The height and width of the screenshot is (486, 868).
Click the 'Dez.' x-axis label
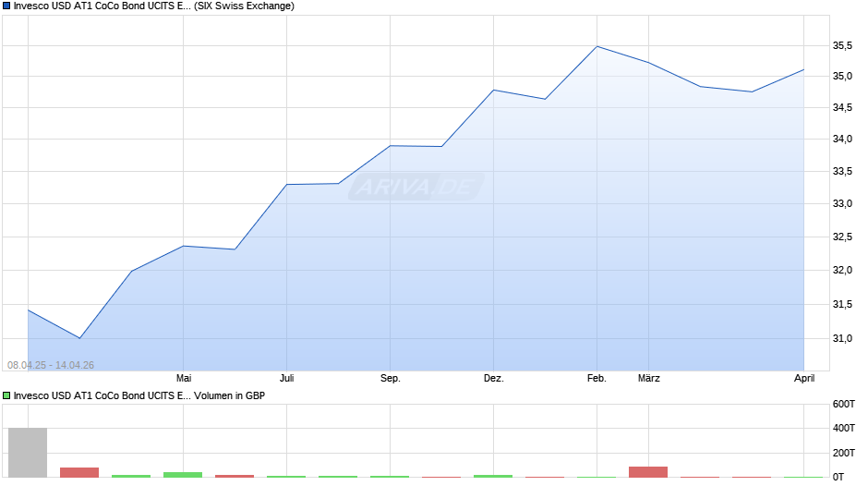(494, 379)
